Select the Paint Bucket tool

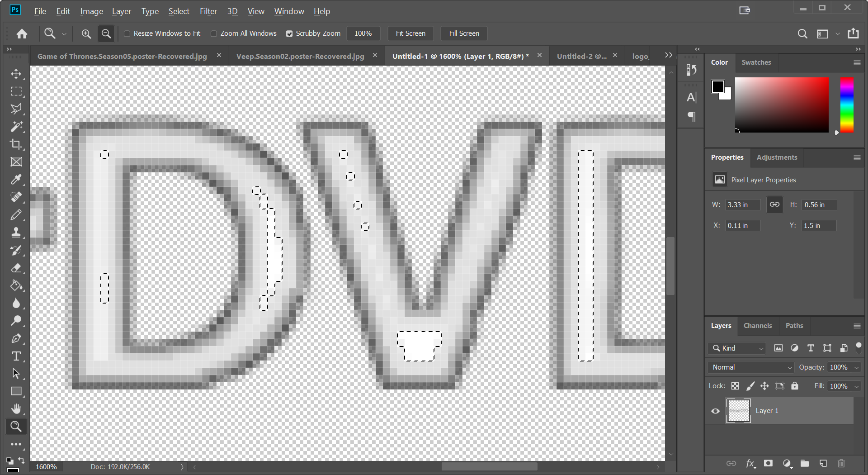tap(16, 285)
